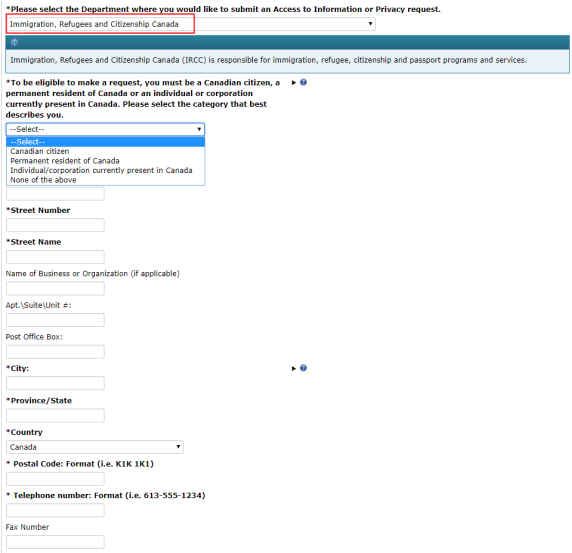Open the Department selection dropdown
Viewport: 572px width, 553px height.
(191, 24)
